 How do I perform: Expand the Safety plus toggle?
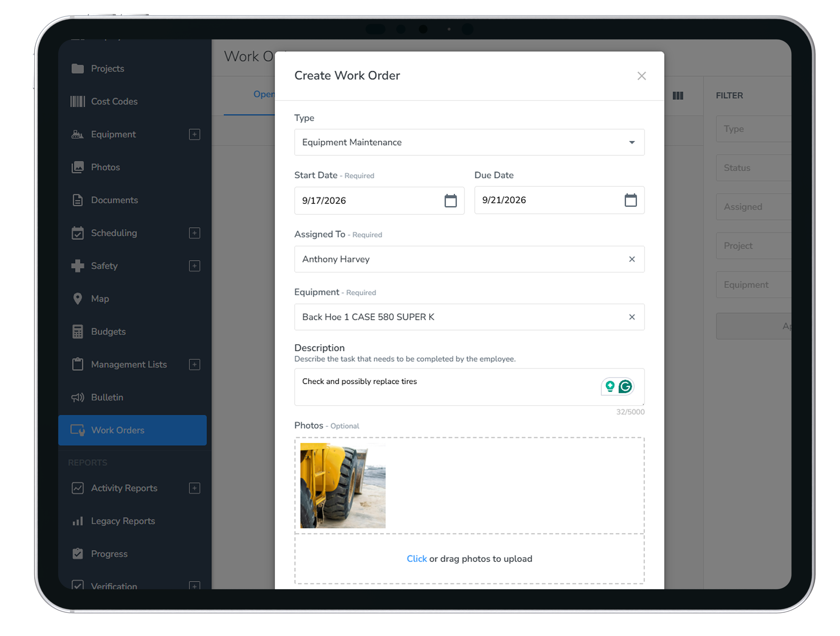point(194,266)
